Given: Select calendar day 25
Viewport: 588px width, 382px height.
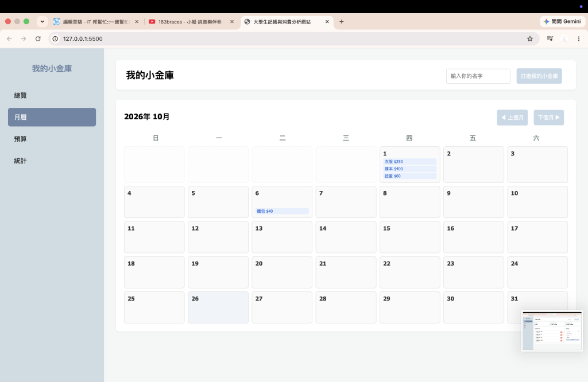Looking at the screenshot, I should click(154, 307).
